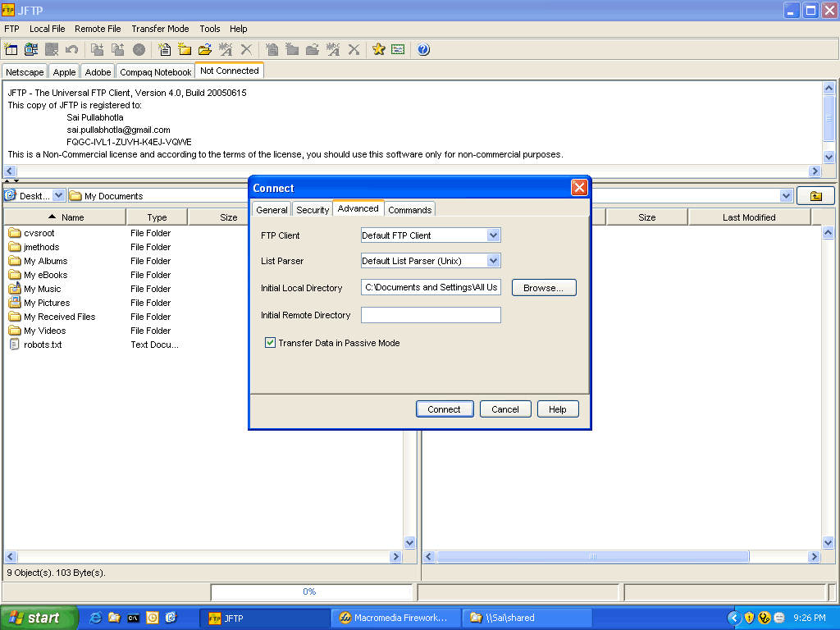This screenshot has width=840, height=630.
Task: Click the Initial Local Directory field
Action: pos(431,288)
